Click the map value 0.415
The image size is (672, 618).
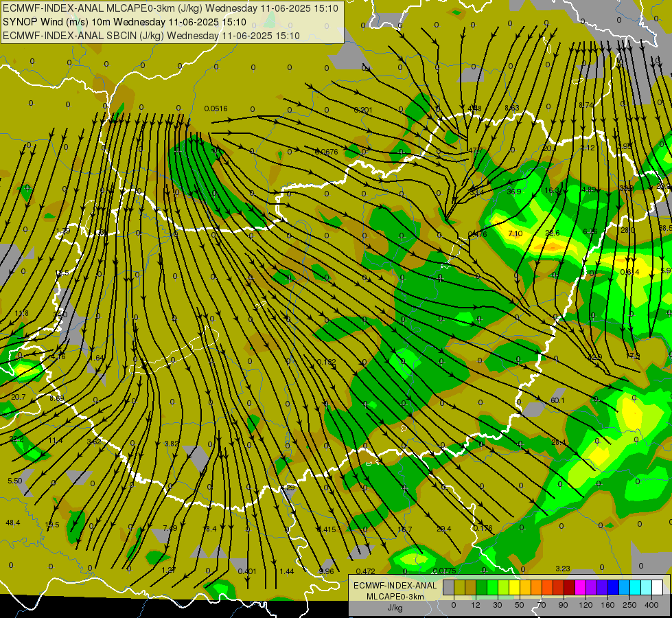327,529
